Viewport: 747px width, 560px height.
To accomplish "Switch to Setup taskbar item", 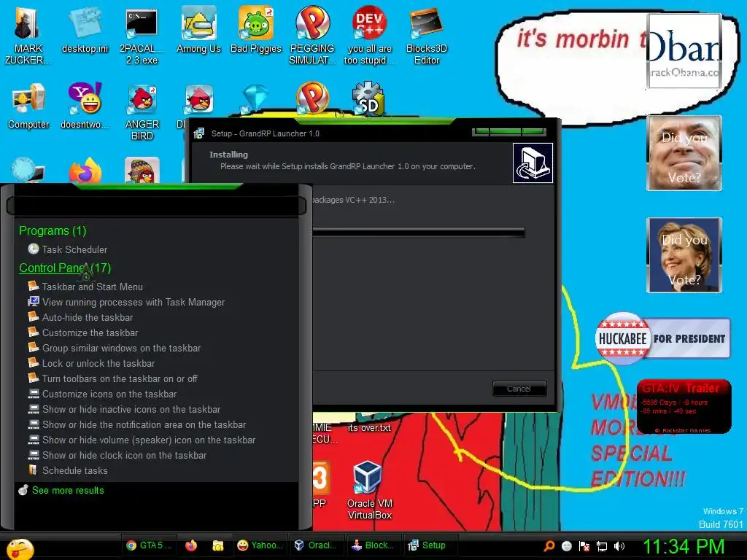I will pyautogui.click(x=430, y=545).
